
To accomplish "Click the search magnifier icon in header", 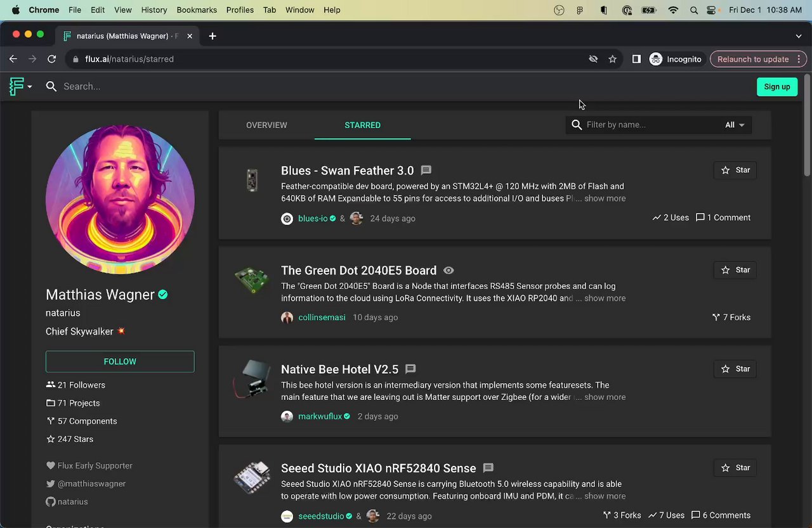I will click(51, 86).
